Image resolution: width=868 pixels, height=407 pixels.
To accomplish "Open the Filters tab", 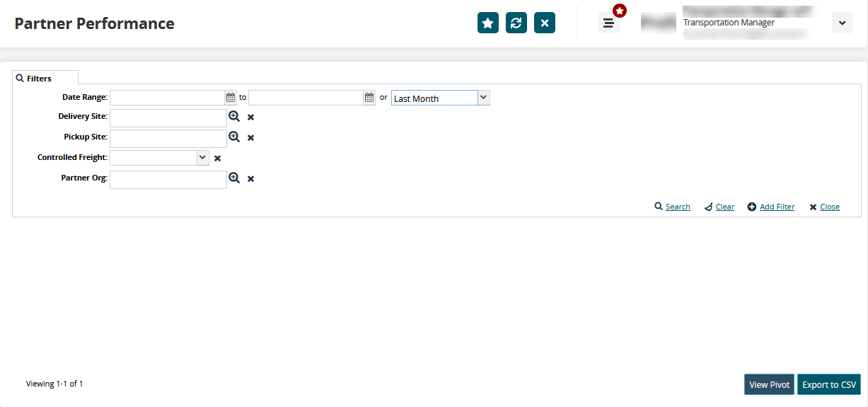I will [45, 78].
